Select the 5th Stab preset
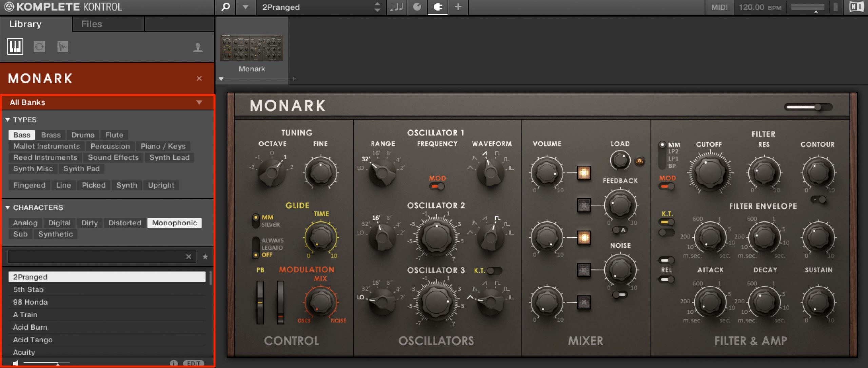The height and width of the screenshot is (368, 868). [x=107, y=290]
